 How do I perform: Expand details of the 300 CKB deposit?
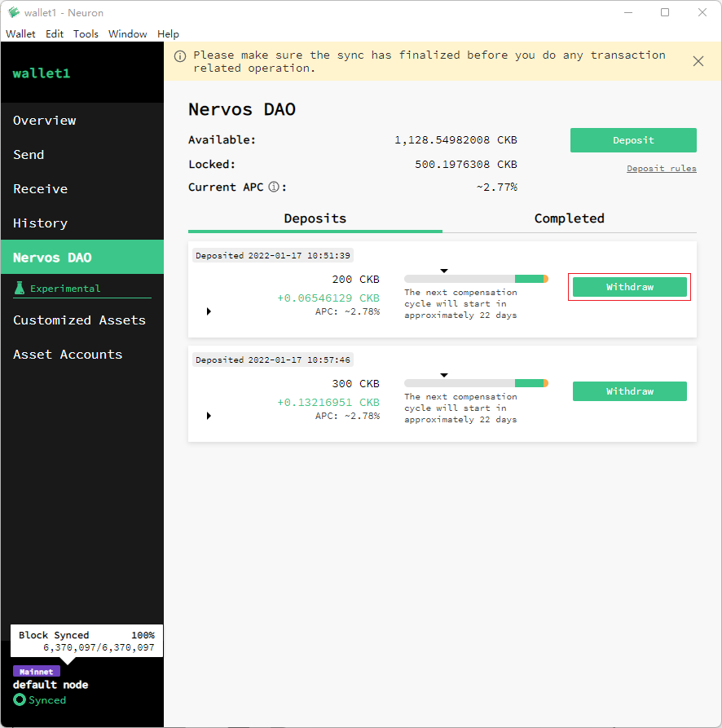pos(209,416)
